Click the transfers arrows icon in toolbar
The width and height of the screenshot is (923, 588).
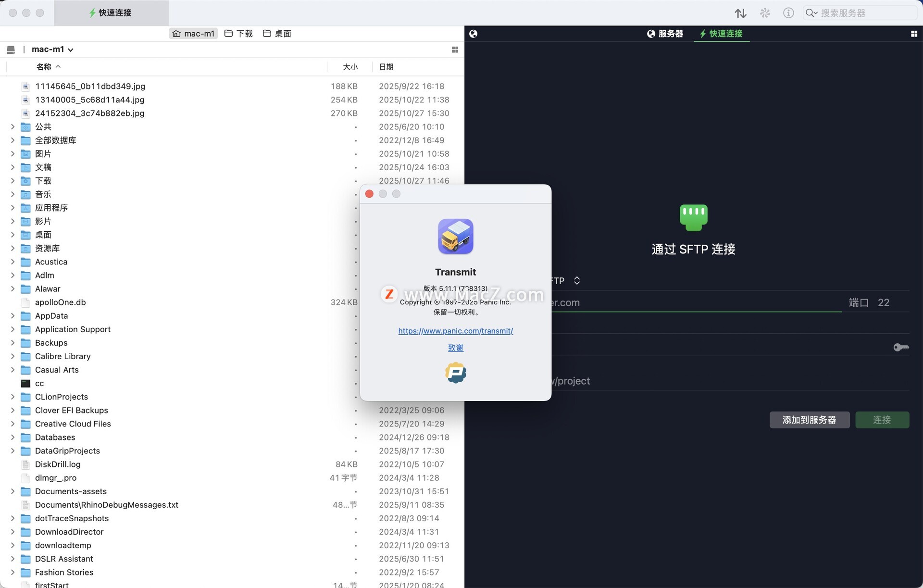(740, 13)
